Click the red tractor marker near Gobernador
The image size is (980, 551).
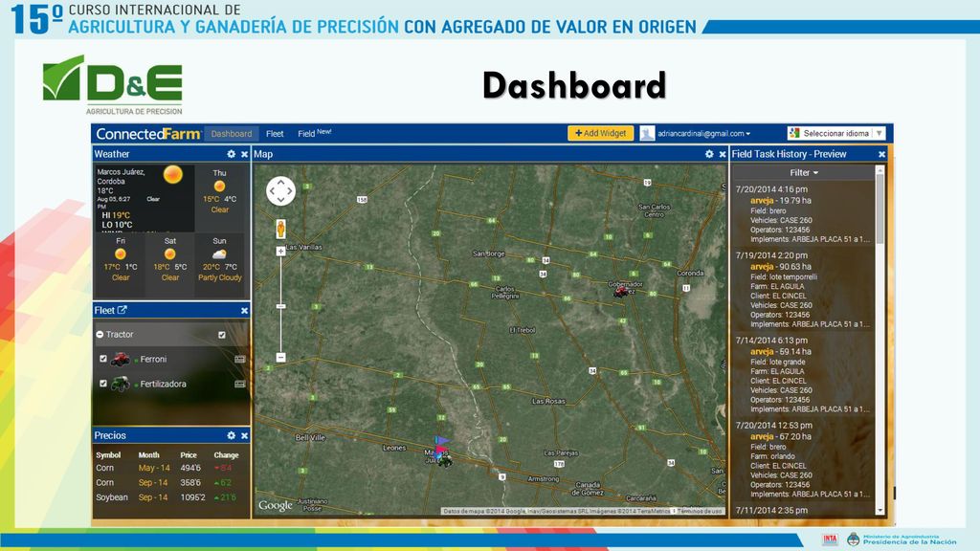[620, 291]
